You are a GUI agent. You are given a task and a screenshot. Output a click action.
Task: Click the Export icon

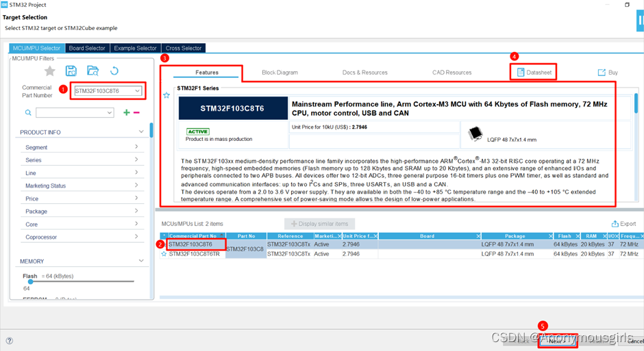(x=623, y=224)
